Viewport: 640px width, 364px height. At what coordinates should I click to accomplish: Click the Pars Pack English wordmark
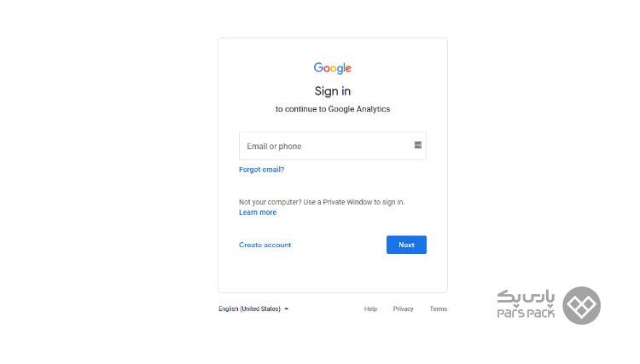pyautogui.click(x=526, y=313)
